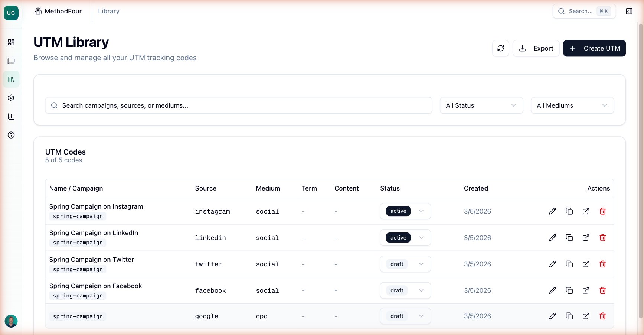Open the All Mediums filter dropdown
Viewport: 644px width, 335px height.
pyautogui.click(x=572, y=105)
